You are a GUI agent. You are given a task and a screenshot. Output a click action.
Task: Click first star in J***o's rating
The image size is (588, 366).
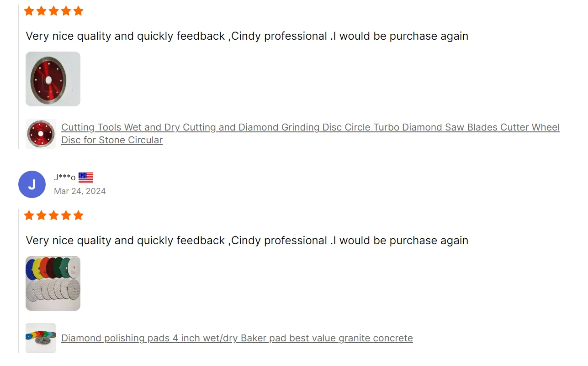coord(29,215)
